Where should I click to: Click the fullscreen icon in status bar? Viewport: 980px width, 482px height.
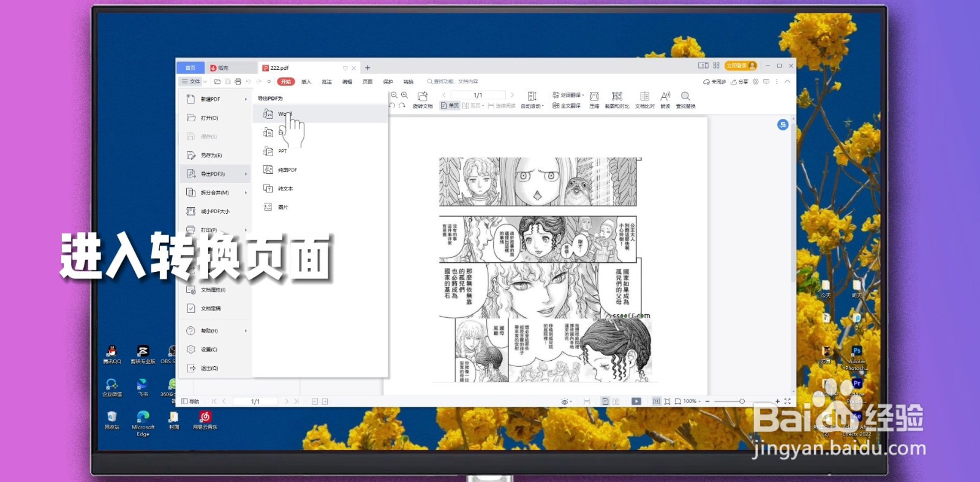click(788, 401)
